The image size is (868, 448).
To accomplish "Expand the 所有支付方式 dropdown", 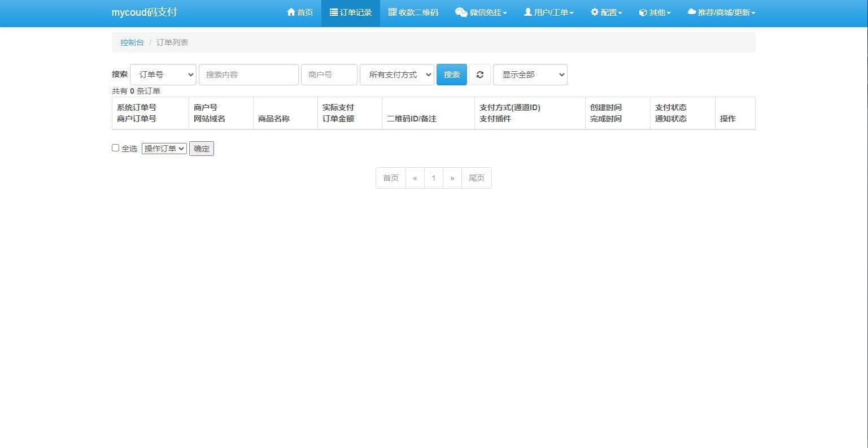I will tap(396, 75).
